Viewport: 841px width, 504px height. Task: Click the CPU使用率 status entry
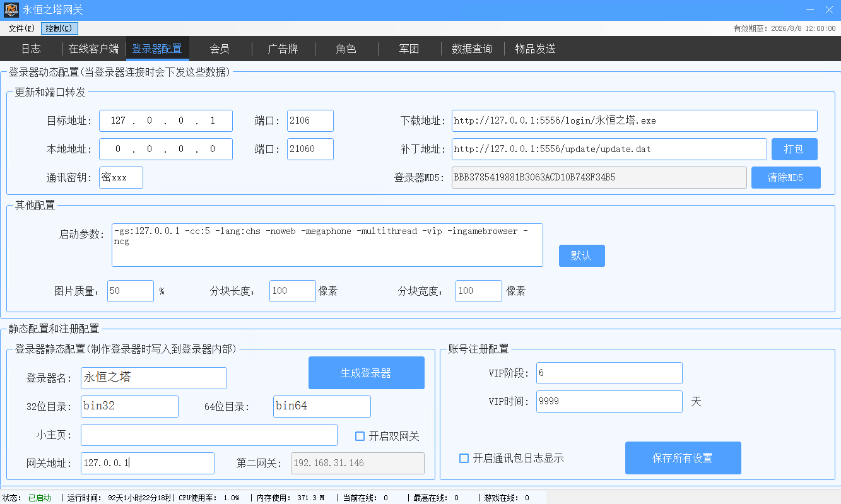209,498
